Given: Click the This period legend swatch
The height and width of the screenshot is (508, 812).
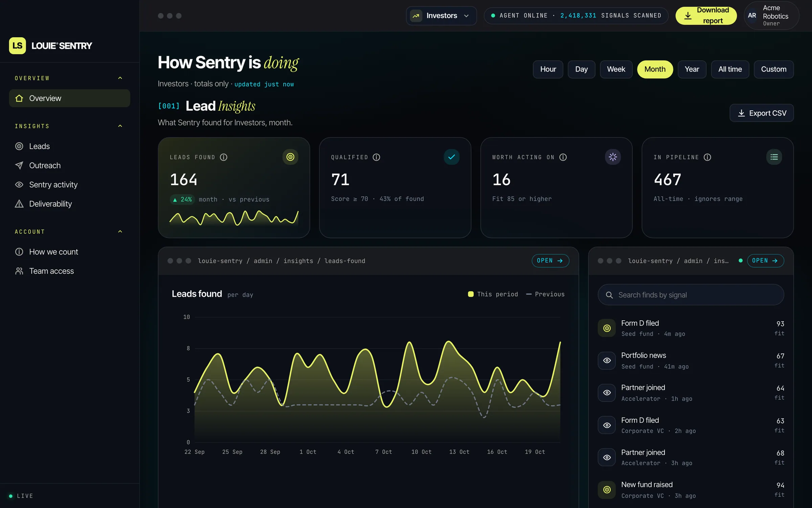Looking at the screenshot, I should [x=471, y=294].
